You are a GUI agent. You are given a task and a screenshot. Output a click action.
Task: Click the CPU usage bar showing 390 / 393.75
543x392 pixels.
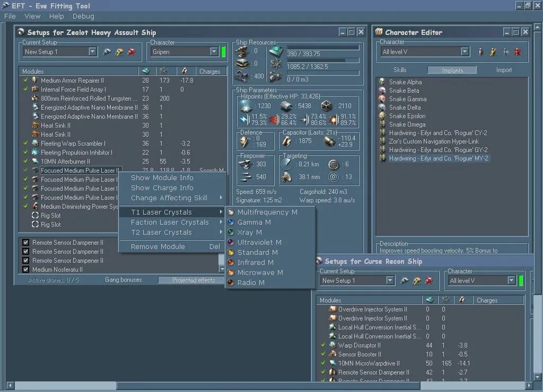tap(323, 48)
